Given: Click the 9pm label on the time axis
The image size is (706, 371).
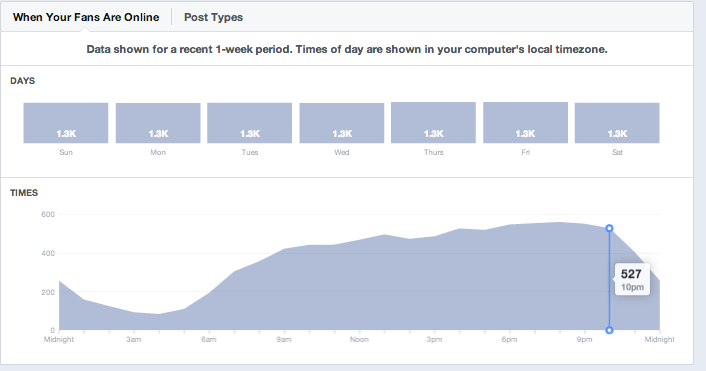Looking at the screenshot, I should point(584,339).
